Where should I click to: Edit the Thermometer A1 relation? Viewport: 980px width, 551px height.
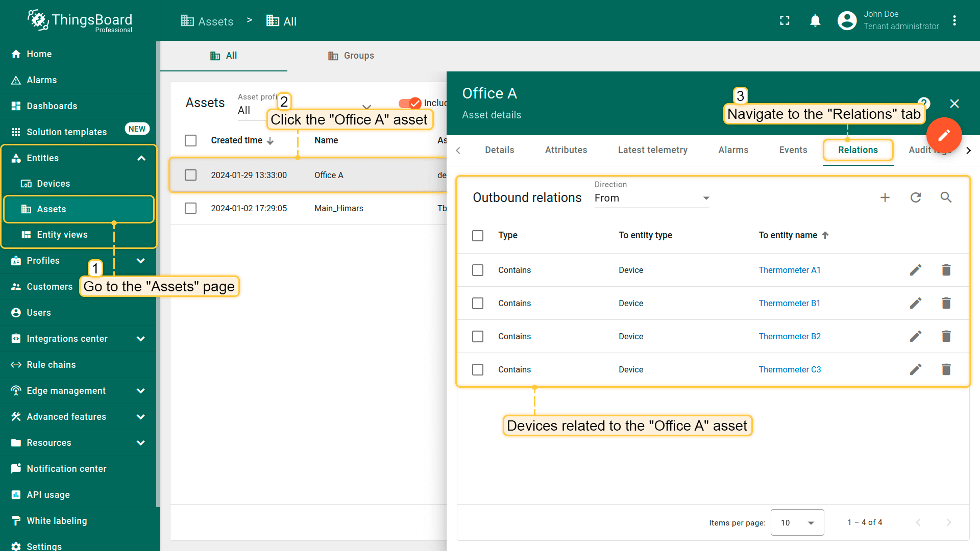coord(916,270)
